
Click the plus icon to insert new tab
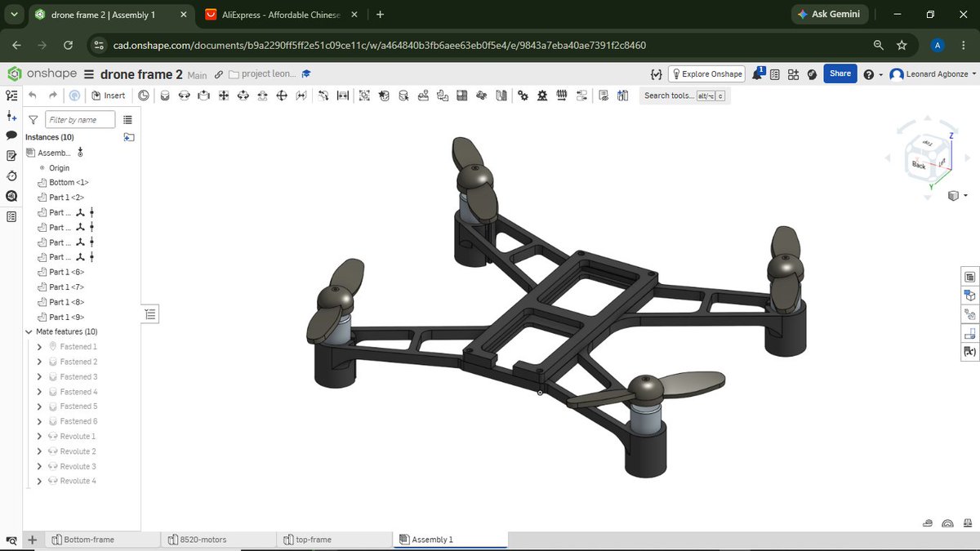pos(32,540)
